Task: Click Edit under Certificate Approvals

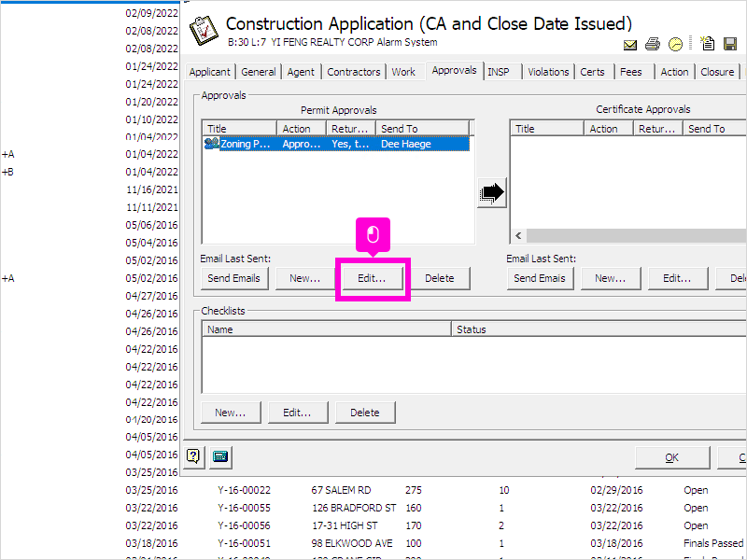Action: click(678, 278)
